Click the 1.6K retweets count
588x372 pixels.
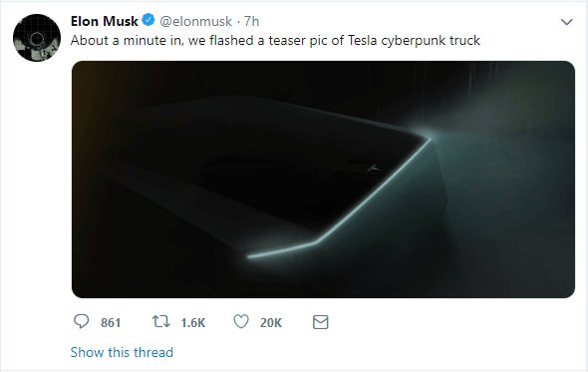pos(193,323)
